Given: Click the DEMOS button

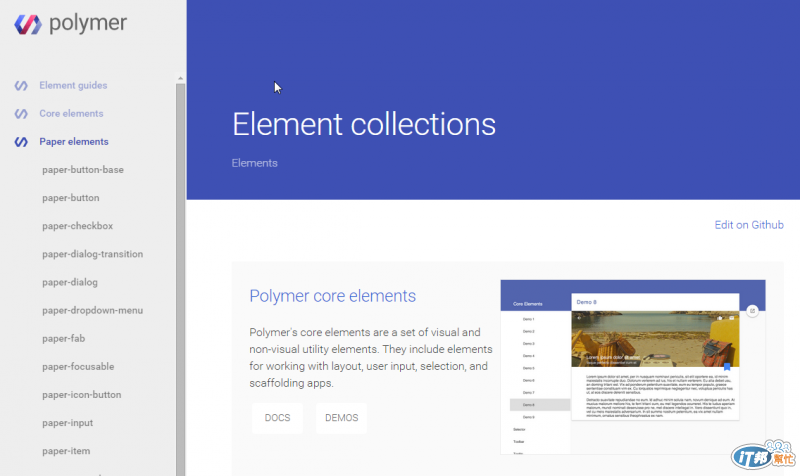Looking at the screenshot, I should click(341, 418).
